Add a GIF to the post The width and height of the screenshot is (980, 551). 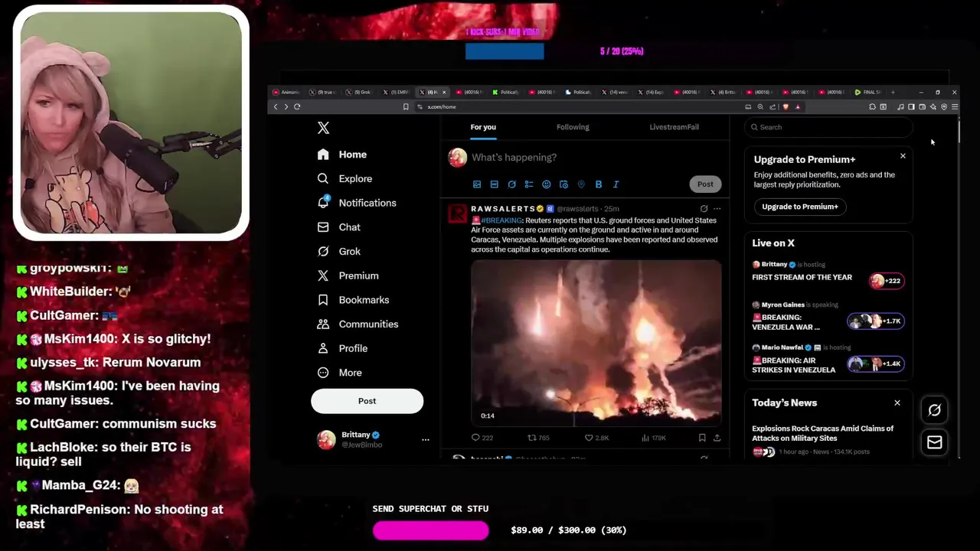point(494,184)
